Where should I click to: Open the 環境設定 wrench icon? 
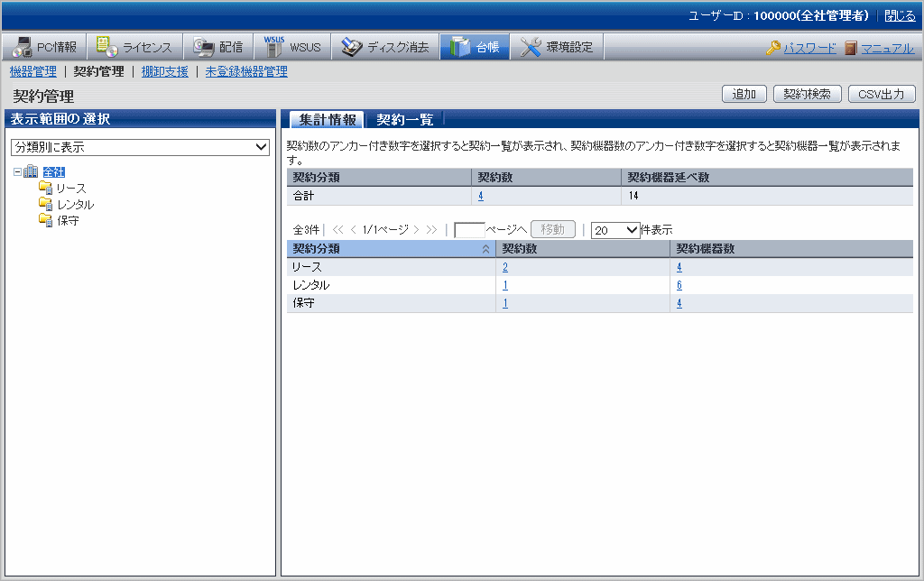tap(531, 47)
